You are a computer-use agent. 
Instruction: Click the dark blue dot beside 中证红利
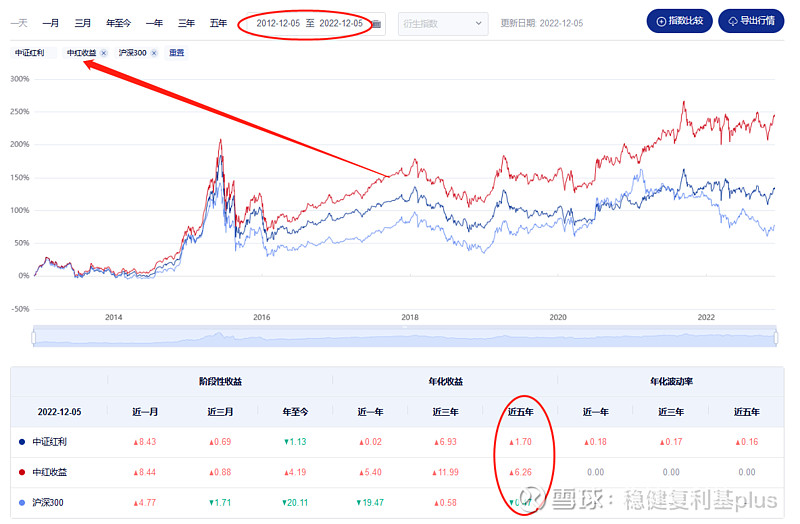pos(22,442)
